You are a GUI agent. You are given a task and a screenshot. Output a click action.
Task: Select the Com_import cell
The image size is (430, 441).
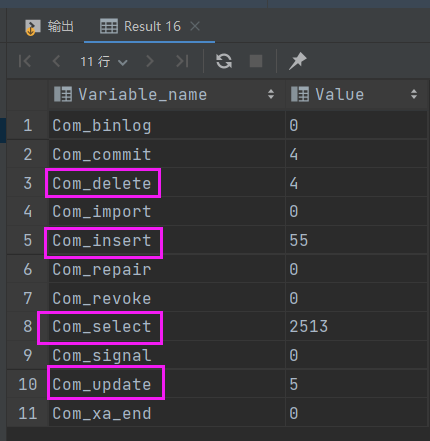pos(167,211)
